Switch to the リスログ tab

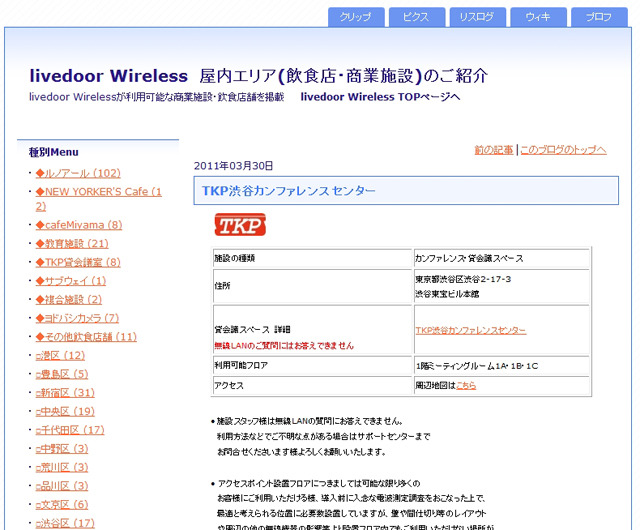(x=478, y=17)
